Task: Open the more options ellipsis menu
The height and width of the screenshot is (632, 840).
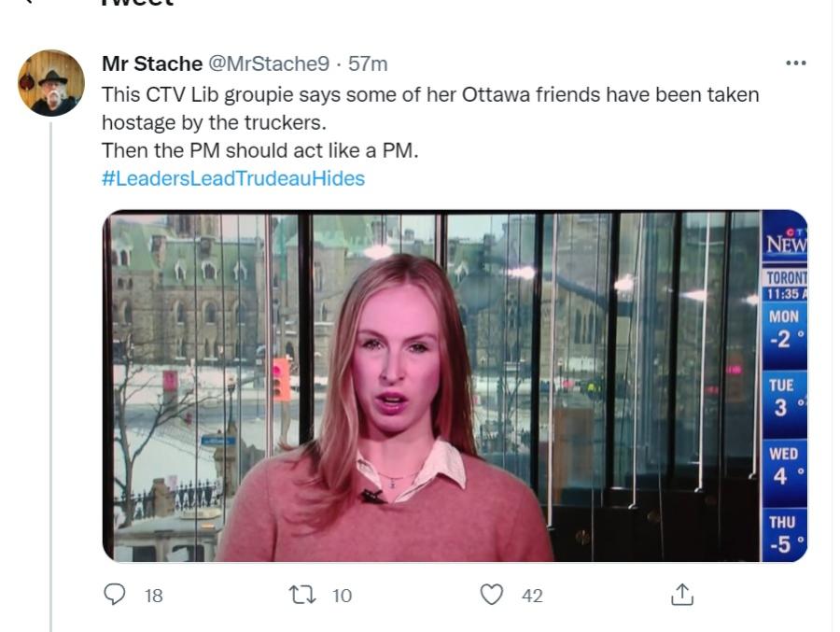Action: 795,63
